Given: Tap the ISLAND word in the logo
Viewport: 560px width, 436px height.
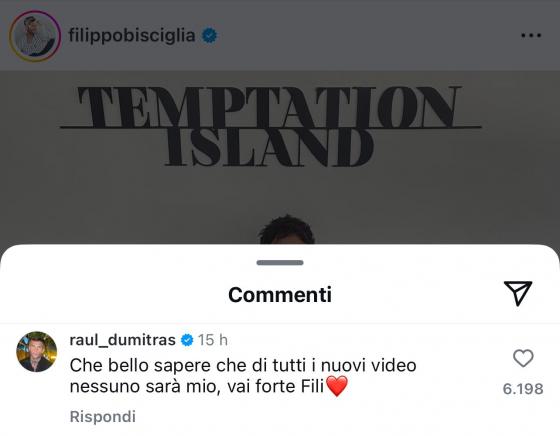Looking at the screenshot, I should [x=270, y=148].
